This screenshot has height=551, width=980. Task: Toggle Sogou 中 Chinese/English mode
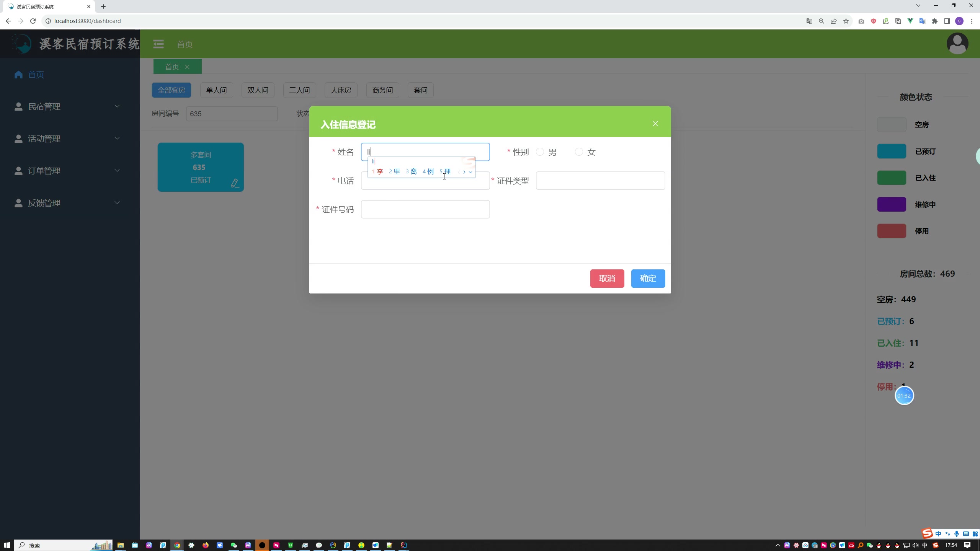click(938, 534)
